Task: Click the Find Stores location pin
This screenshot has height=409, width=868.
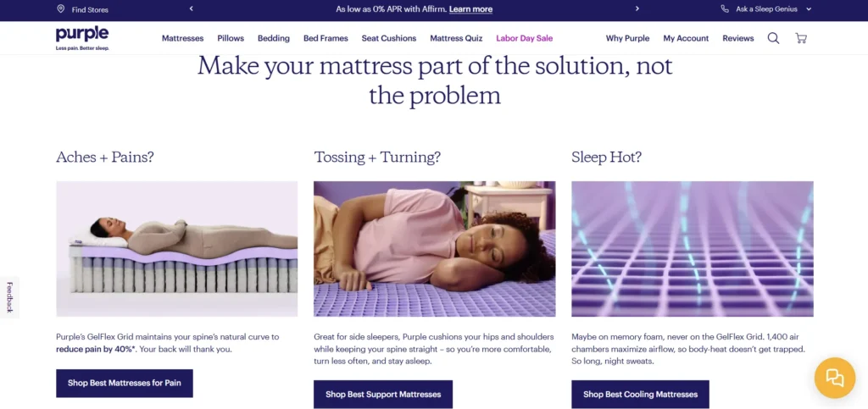Action: 60,8
